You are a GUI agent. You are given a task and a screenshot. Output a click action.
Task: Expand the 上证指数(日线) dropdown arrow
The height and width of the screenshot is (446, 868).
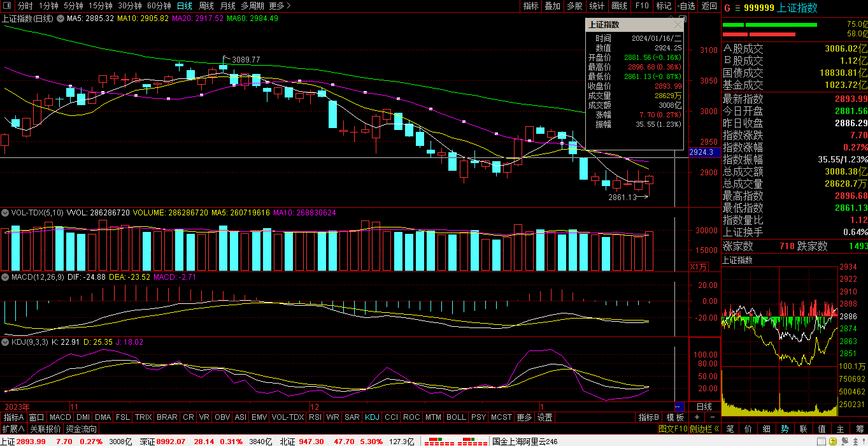60,18
